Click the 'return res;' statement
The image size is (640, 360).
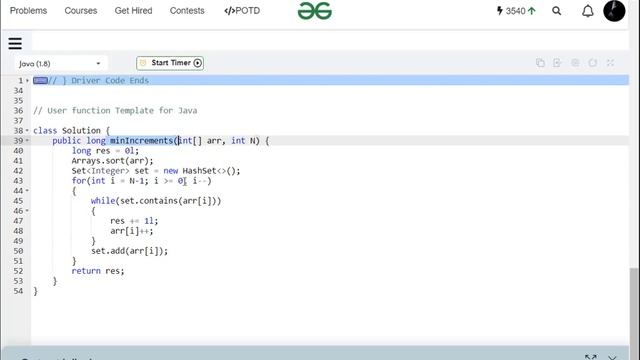click(98, 271)
